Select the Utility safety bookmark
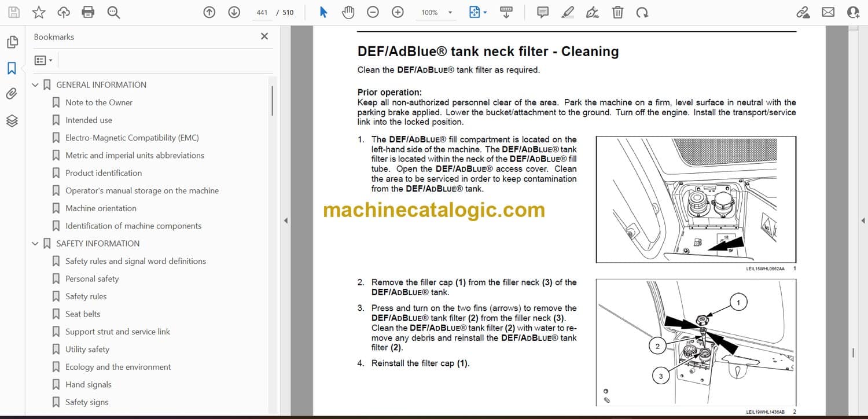The image size is (868, 419). [87, 350]
